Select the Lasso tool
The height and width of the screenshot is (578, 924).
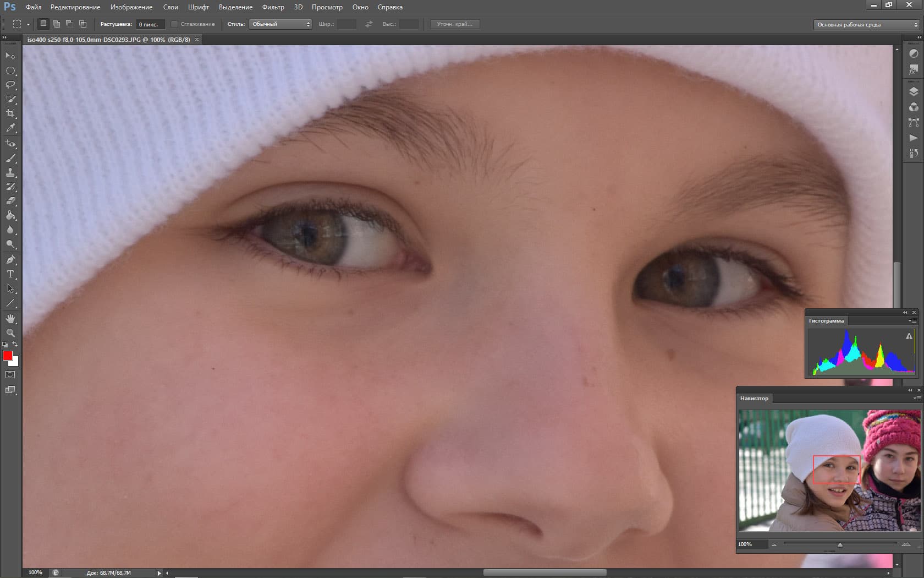tap(10, 85)
